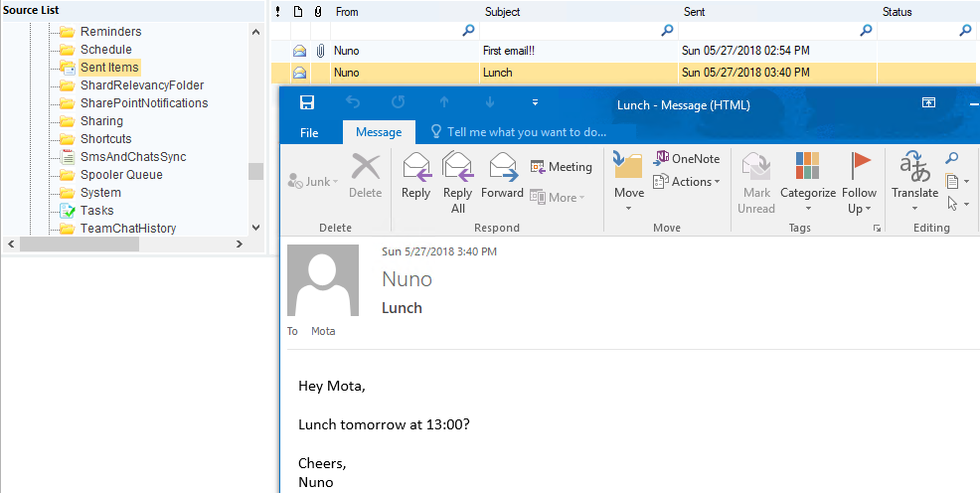Click the Source List scroll right arrow
The image size is (980, 493).
point(240,245)
